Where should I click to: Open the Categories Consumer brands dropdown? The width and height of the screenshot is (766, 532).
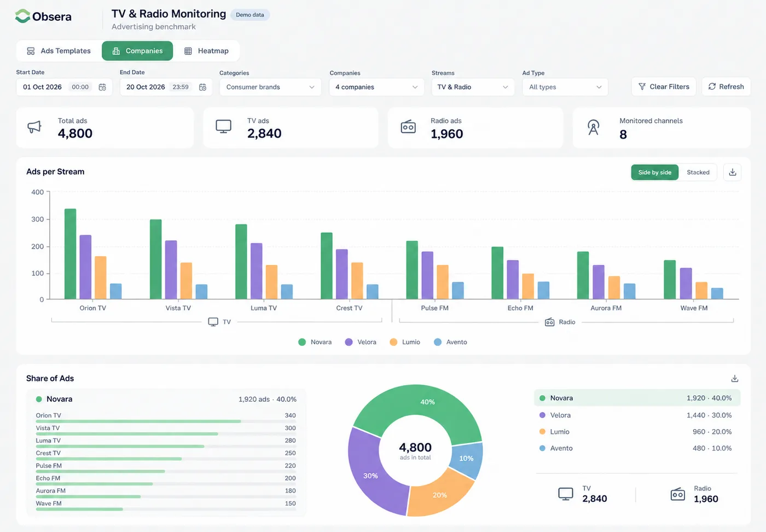[270, 87]
